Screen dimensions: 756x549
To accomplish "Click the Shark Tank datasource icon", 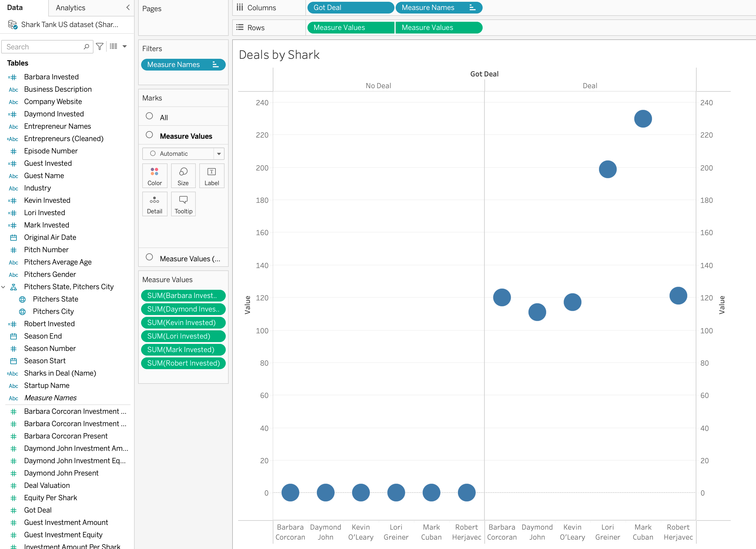I will tap(13, 25).
